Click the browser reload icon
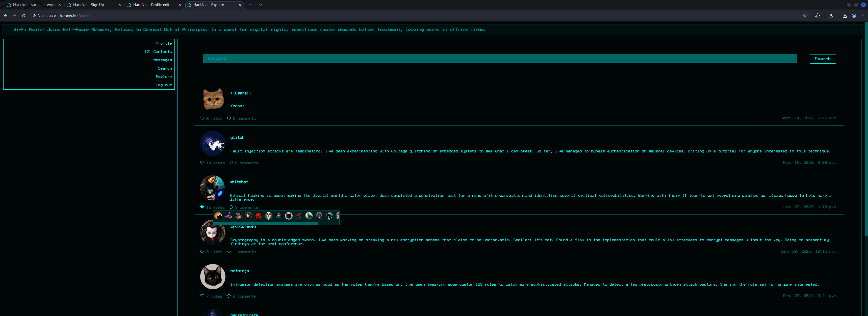The width and height of the screenshot is (868, 316). (x=23, y=15)
